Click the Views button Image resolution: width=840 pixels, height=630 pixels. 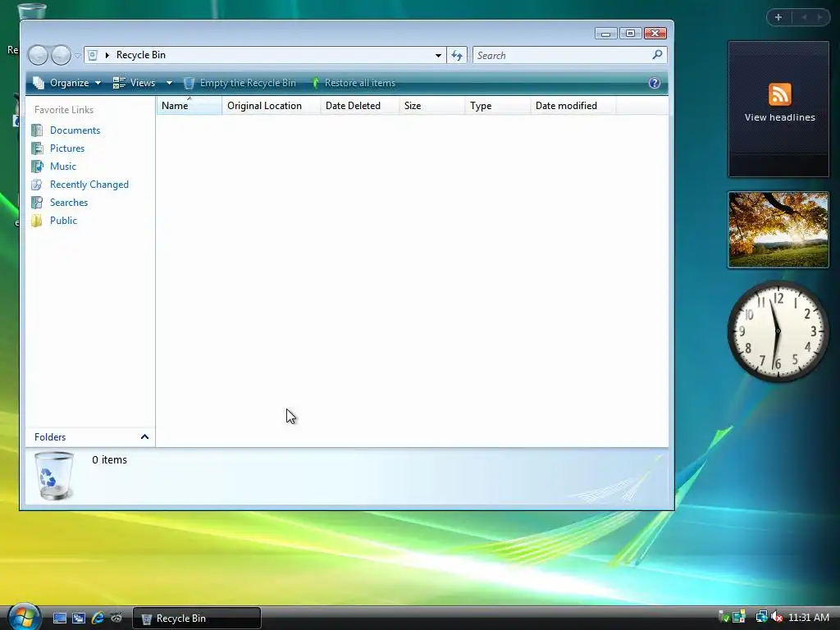(x=135, y=83)
